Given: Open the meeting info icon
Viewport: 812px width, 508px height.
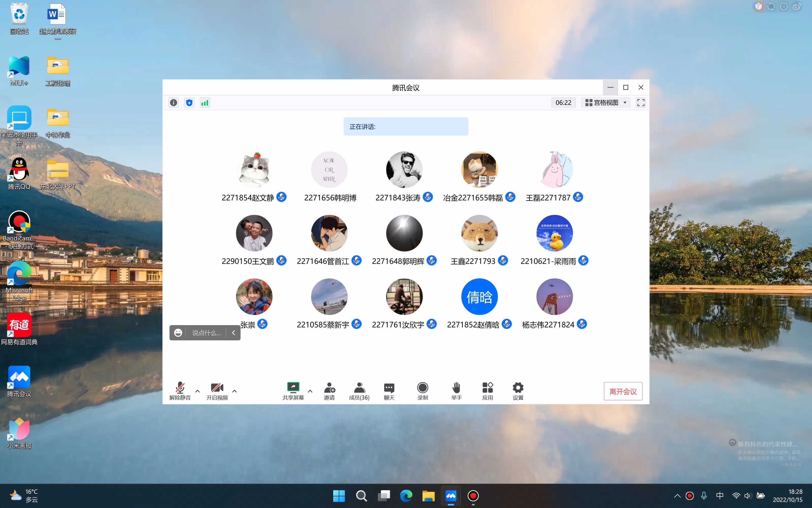Looking at the screenshot, I should (174, 103).
